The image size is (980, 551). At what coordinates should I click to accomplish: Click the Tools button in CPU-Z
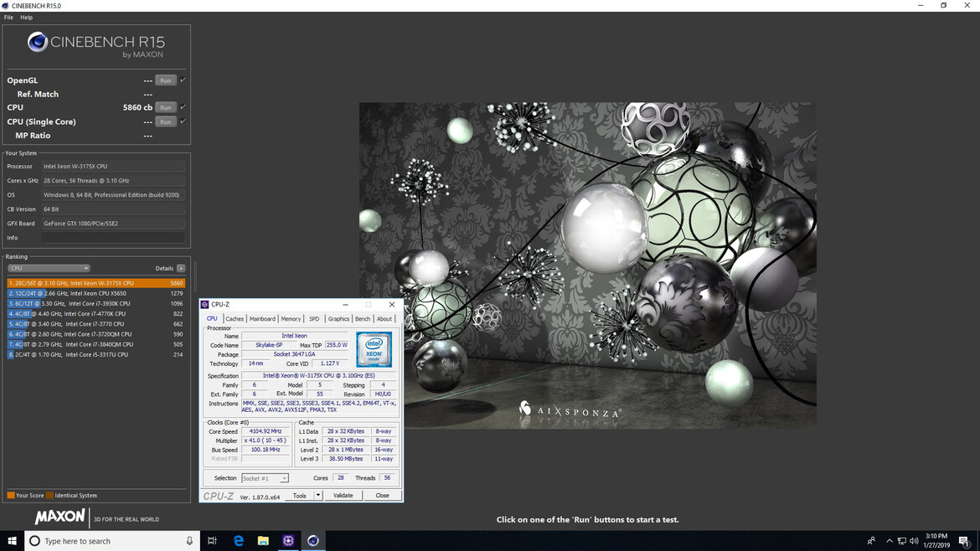click(300, 496)
